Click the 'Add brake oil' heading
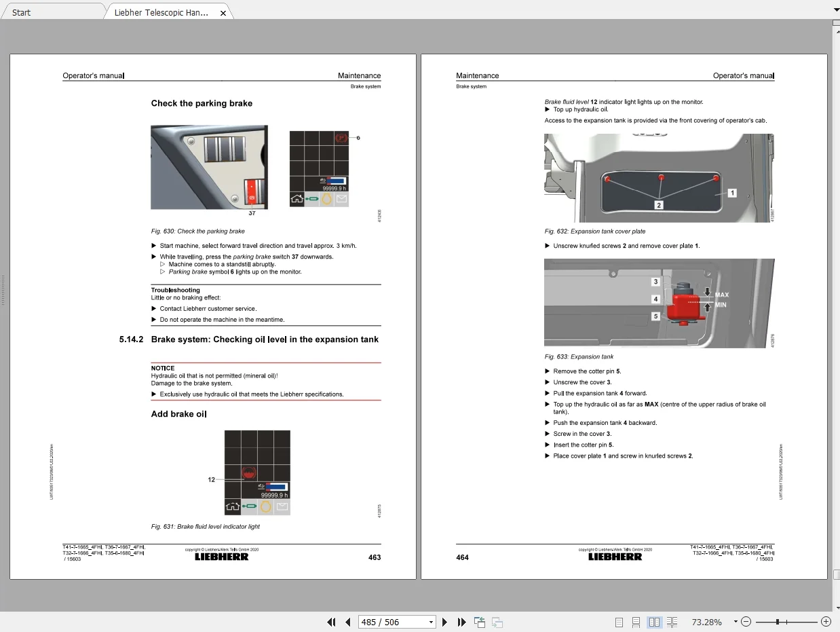Image resolution: width=840 pixels, height=632 pixels. [179, 414]
